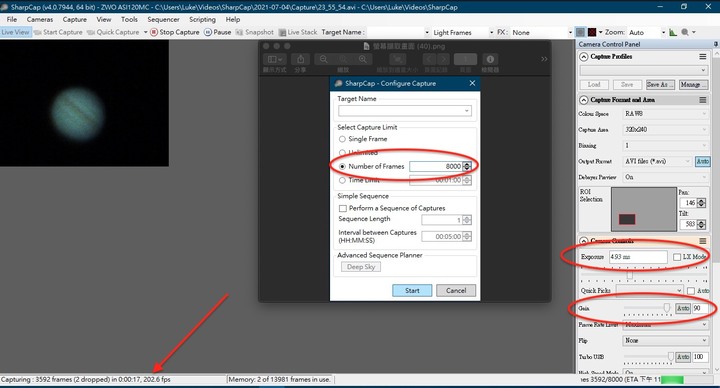Toggle the LX Mode checkbox
Image resolution: width=720 pixels, height=388 pixels.
point(677,257)
